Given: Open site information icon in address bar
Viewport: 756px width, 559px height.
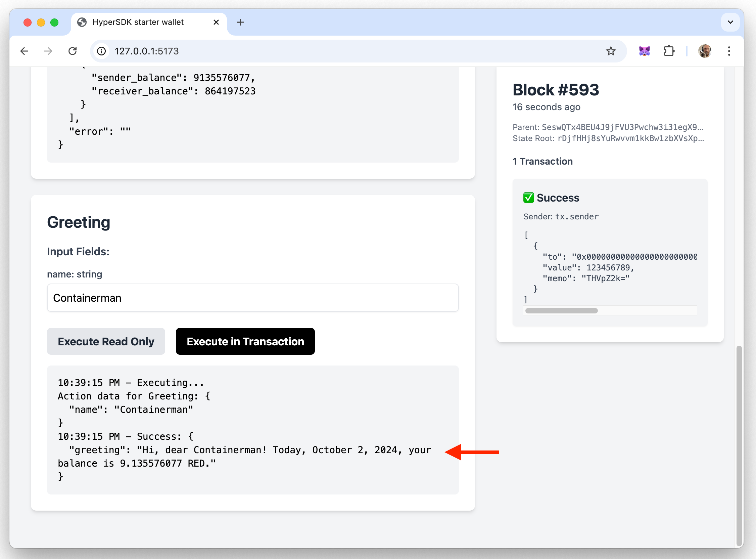Looking at the screenshot, I should [x=101, y=51].
